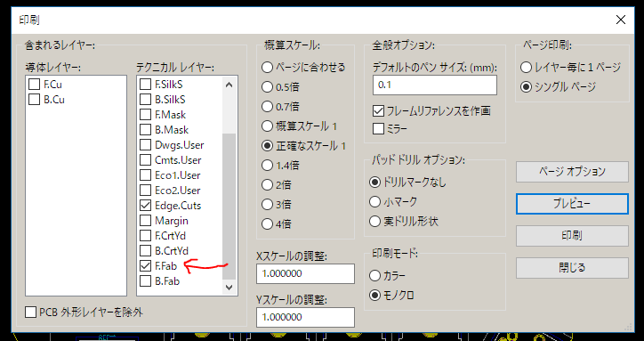The width and height of the screenshot is (644, 341).
Task: Select the 2倍 scale radio button
Action: (x=268, y=185)
